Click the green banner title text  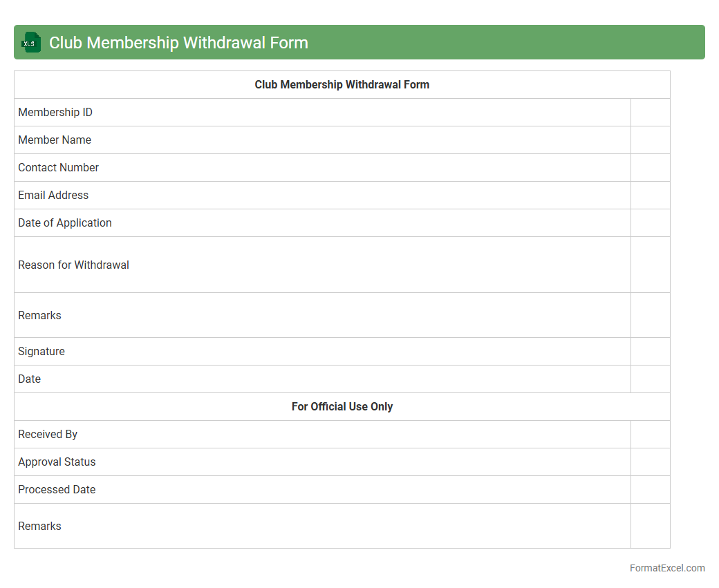[x=178, y=43]
